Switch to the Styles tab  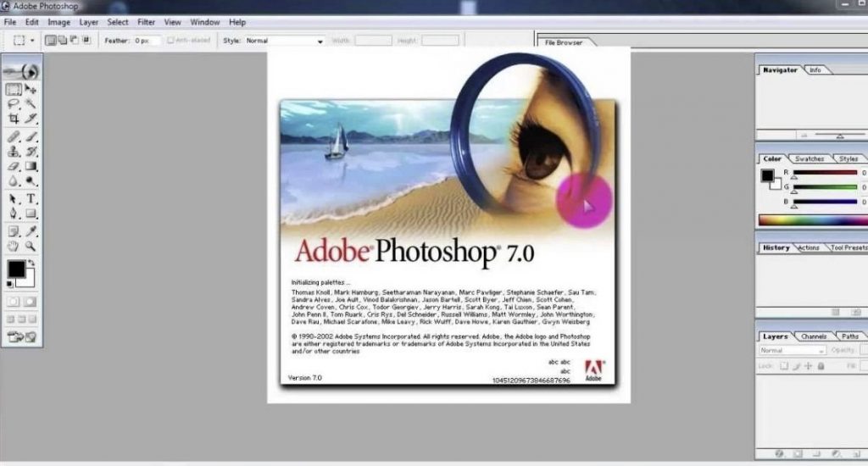(848, 158)
